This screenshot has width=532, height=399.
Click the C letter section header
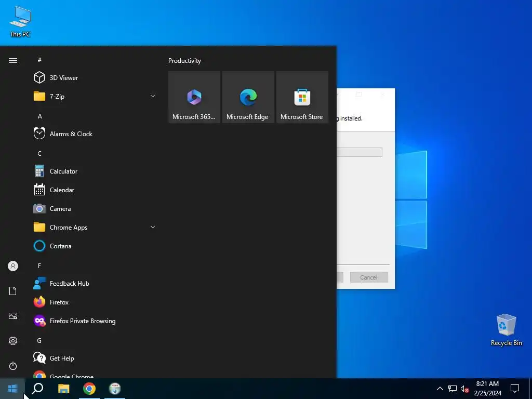coord(39,153)
